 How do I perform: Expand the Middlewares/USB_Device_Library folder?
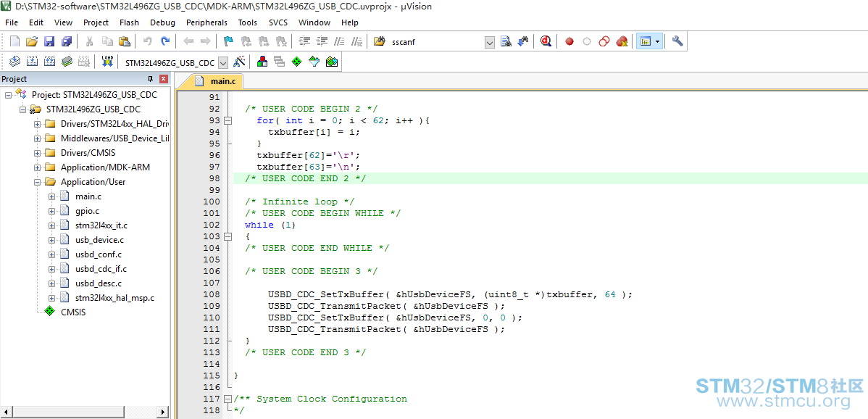pyautogui.click(x=37, y=138)
